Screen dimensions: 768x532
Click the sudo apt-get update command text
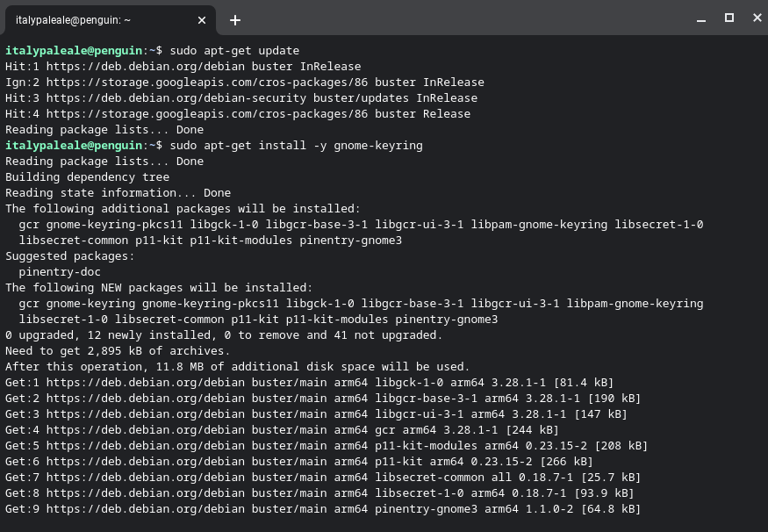coord(235,50)
